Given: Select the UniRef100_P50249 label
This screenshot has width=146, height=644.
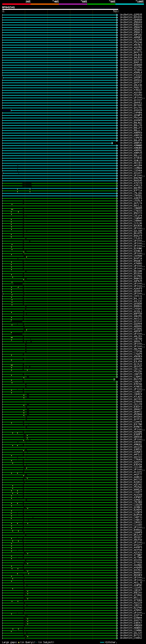Looking at the screenshot, I should coord(131,118).
